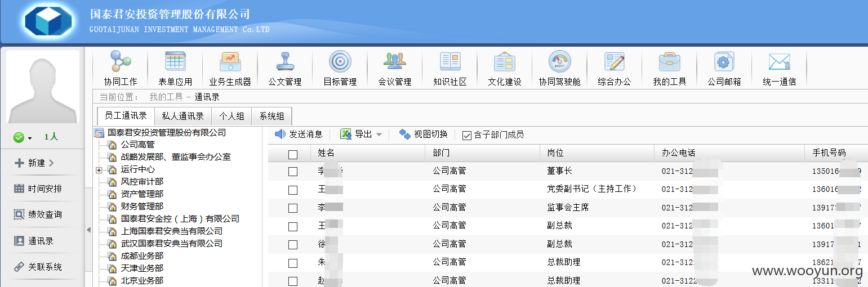Click the 视图切换 icon

pos(404,134)
